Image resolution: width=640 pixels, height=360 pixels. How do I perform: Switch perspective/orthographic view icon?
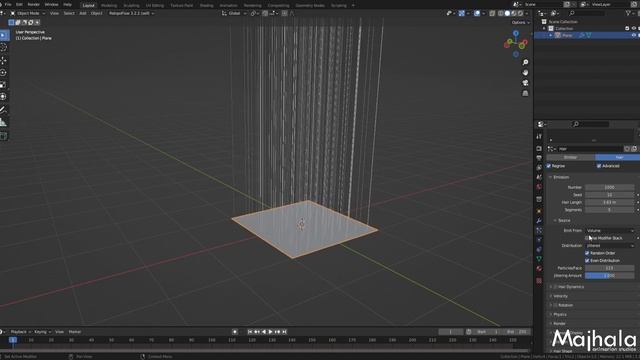[525, 93]
